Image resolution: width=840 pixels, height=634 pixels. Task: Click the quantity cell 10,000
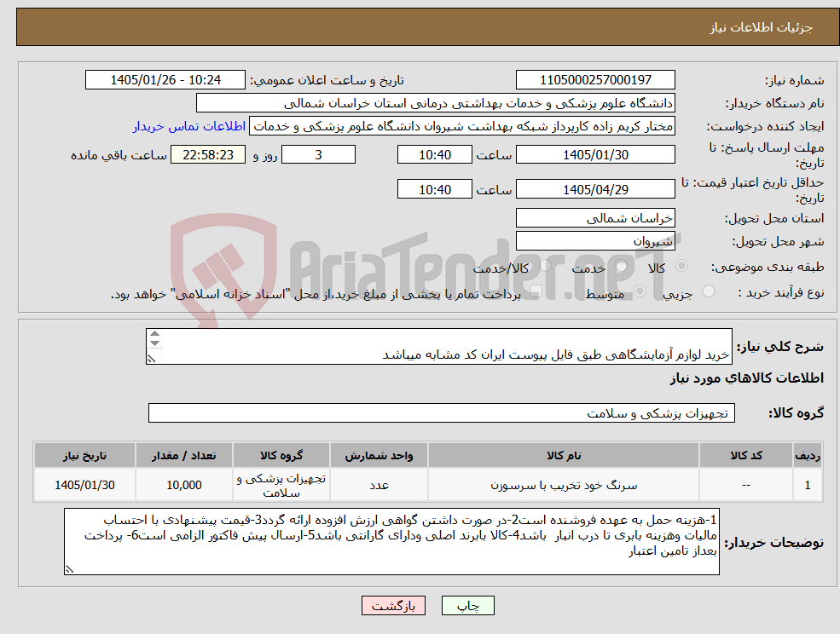(183, 485)
